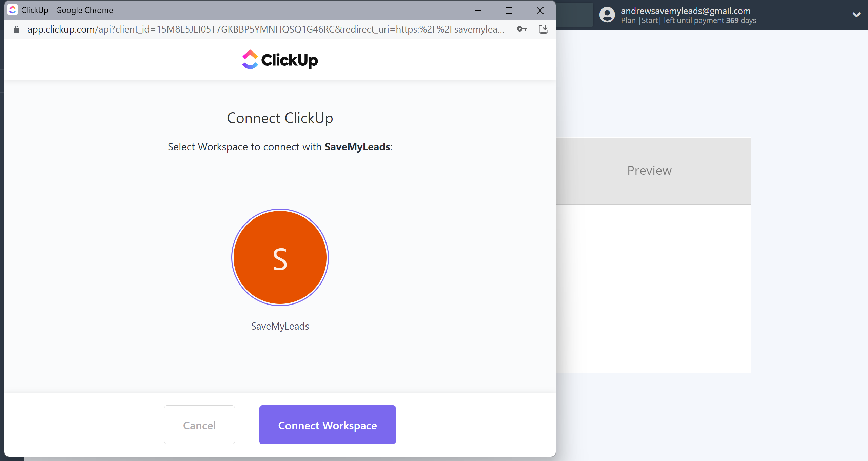Minimize the ClickUp popup window
Viewport: 868px width, 461px height.
point(478,10)
